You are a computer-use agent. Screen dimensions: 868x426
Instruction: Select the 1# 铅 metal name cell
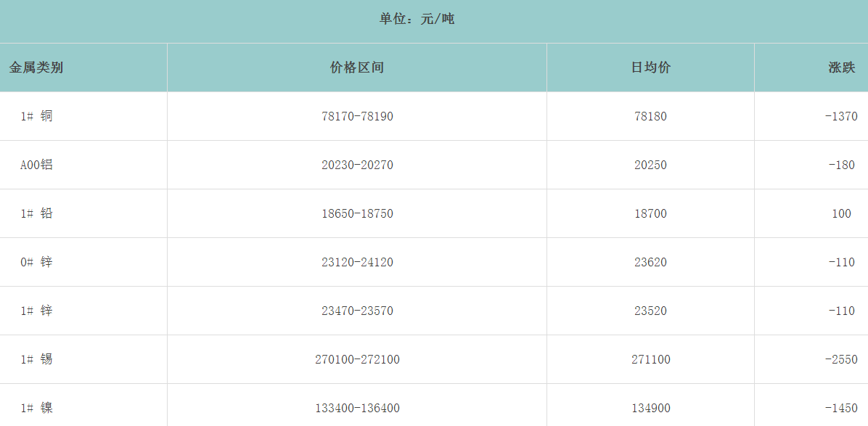36,213
